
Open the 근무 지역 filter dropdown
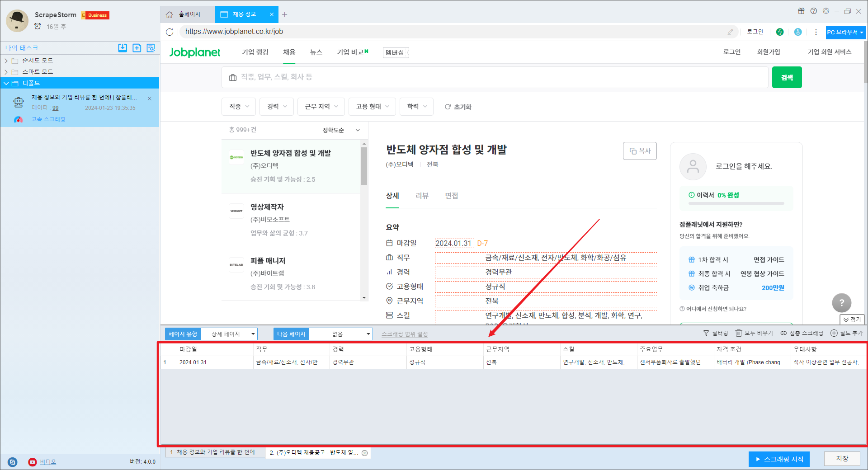(x=321, y=107)
